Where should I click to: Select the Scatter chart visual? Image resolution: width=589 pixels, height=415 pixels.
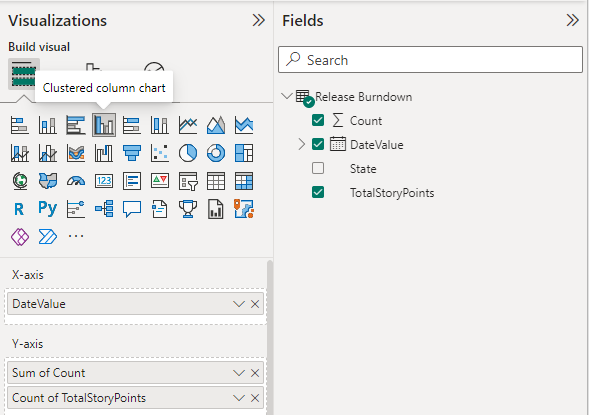[x=160, y=153]
